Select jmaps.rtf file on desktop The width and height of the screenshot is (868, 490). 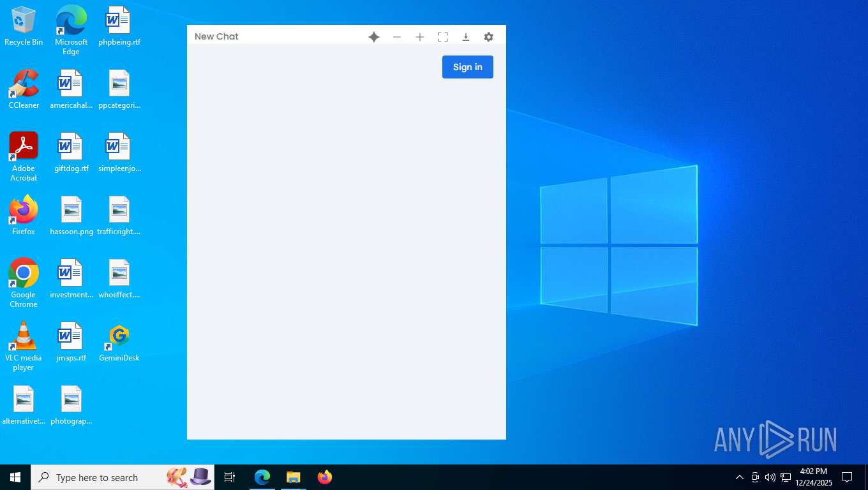click(71, 342)
